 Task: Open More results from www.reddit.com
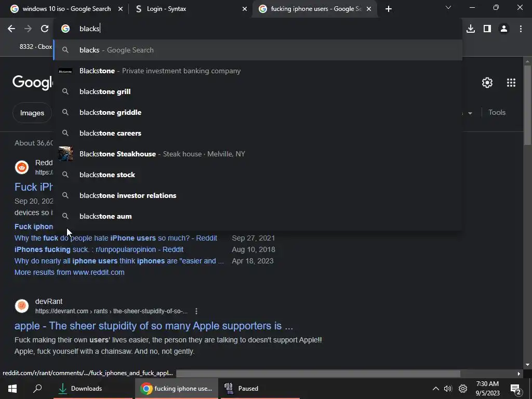pos(70,272)
